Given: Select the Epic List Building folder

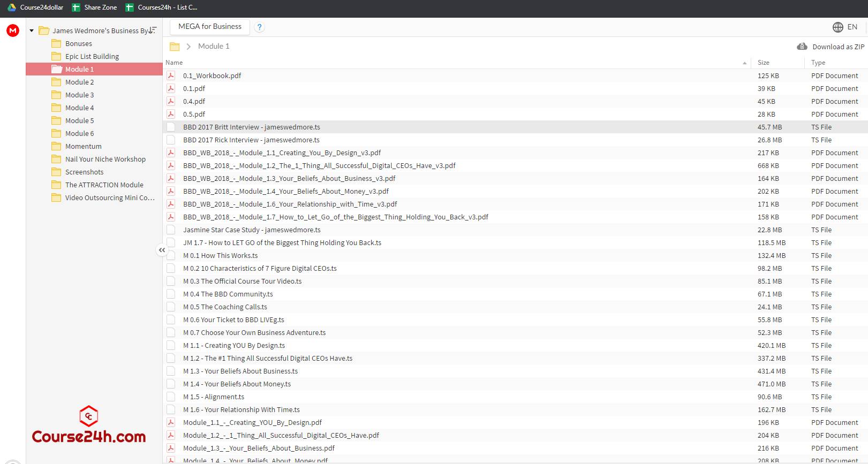Looking at the screenshot, I should [92, 56].
